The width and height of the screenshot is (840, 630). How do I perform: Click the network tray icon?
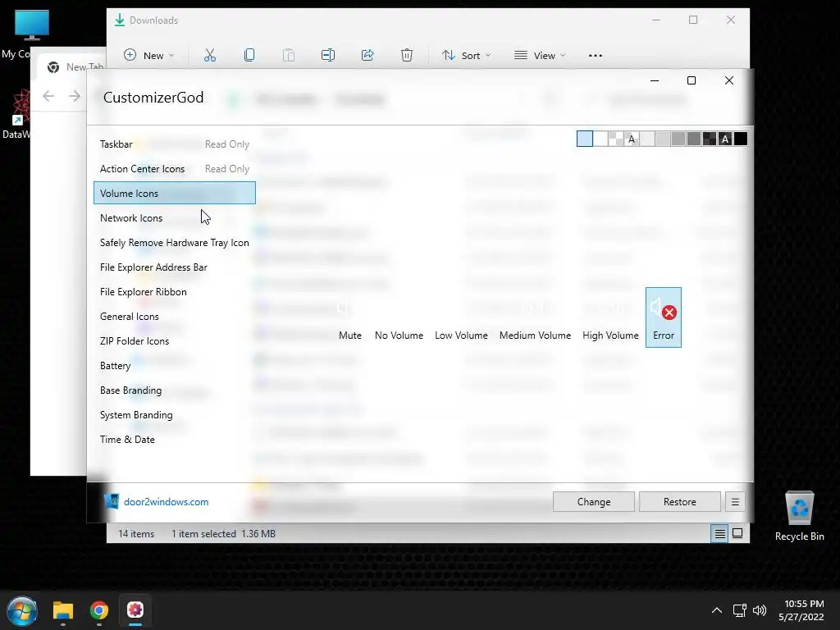tap(740, 610)
